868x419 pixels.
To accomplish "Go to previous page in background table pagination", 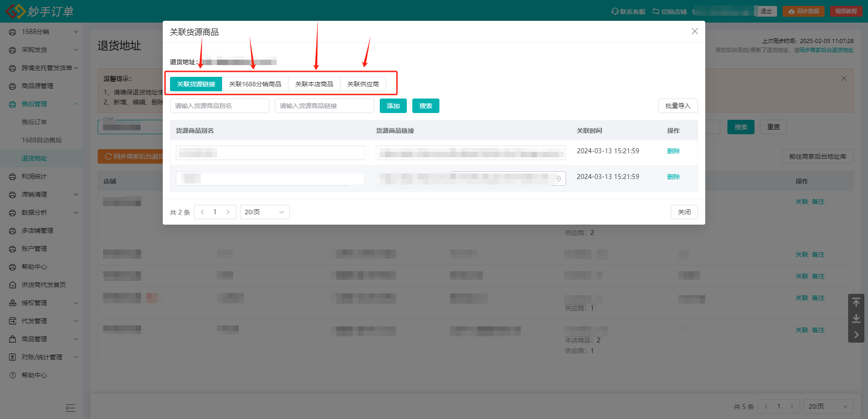I will coord(766,406).
